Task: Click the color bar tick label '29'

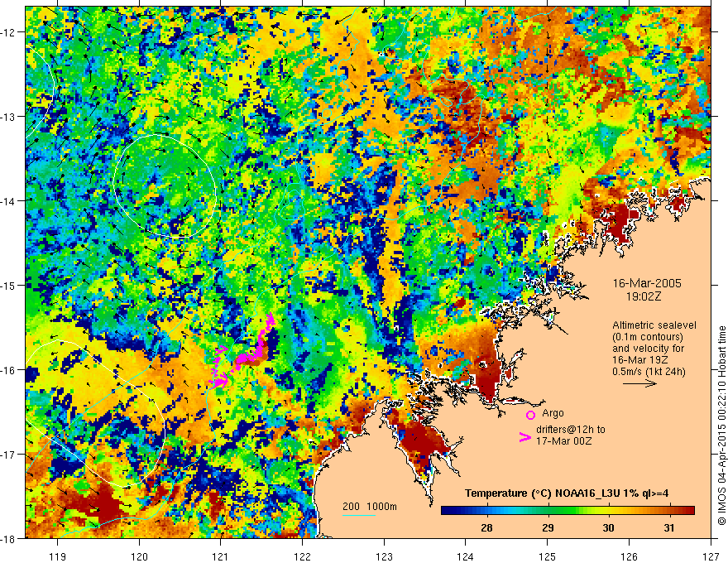Action: (548, 527)
